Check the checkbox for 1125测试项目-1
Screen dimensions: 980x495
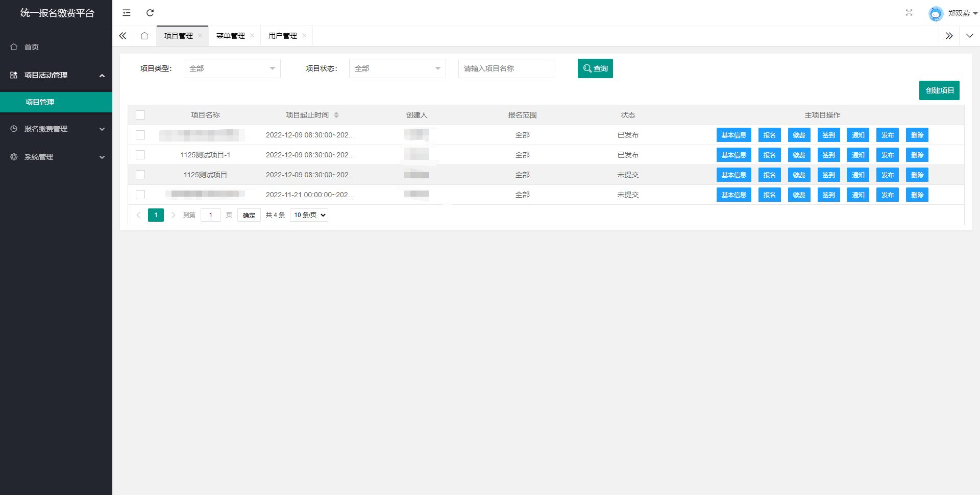(x=140, y=155)
